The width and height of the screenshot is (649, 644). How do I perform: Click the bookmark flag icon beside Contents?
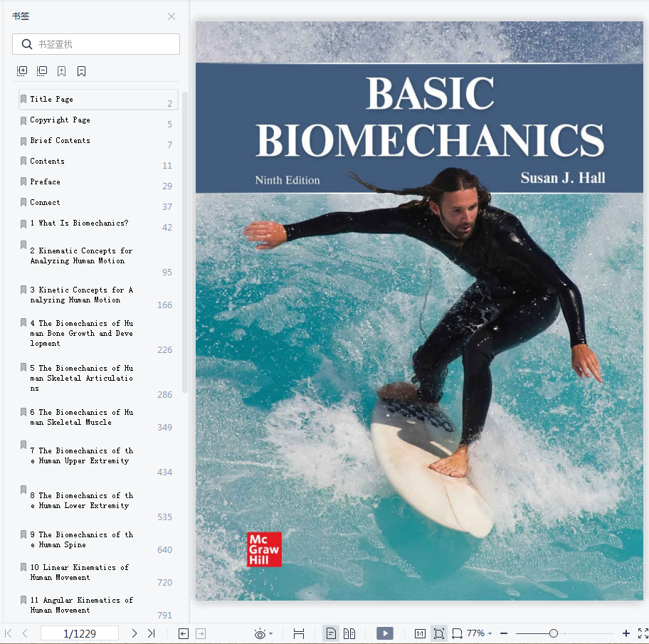[23, 161]
